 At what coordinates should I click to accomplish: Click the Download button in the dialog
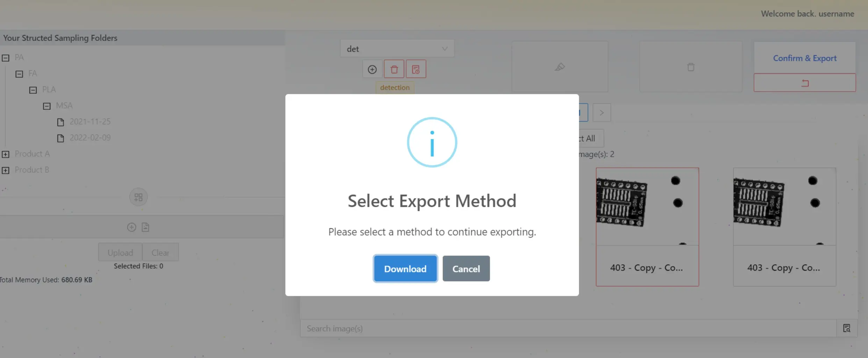[405, 268]
